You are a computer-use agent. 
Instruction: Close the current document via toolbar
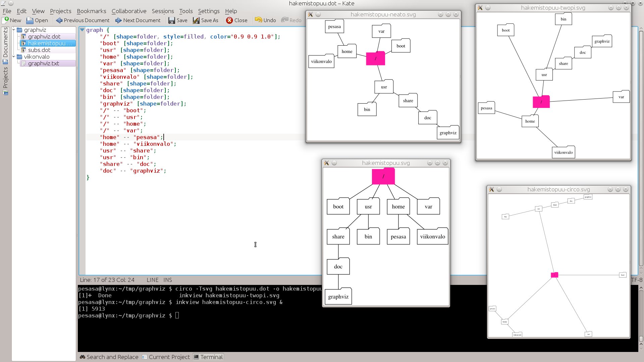click(x=237, y=20)
